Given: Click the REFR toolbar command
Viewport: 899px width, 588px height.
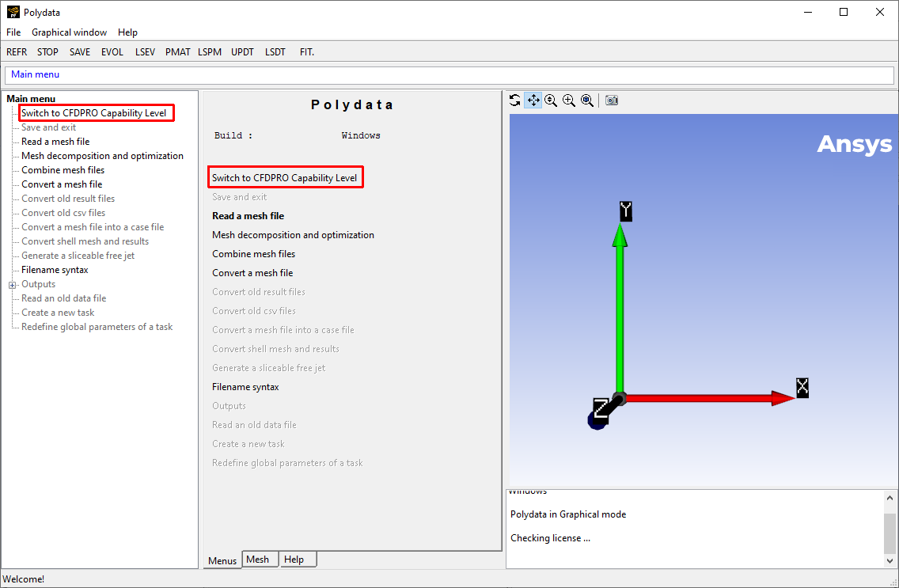Looking at the screenshot, I should [17, 51].
